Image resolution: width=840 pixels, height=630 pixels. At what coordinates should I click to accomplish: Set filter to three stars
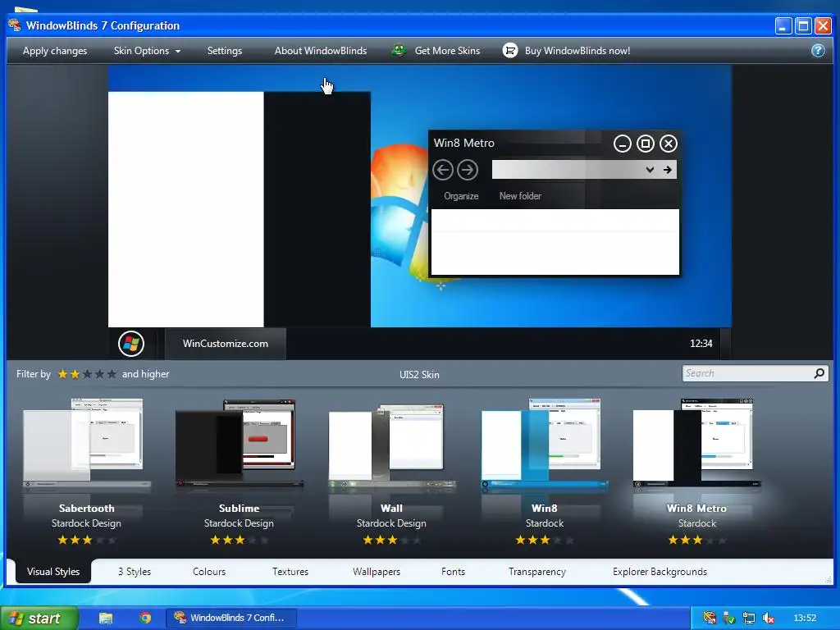click(x=87, y=374)
